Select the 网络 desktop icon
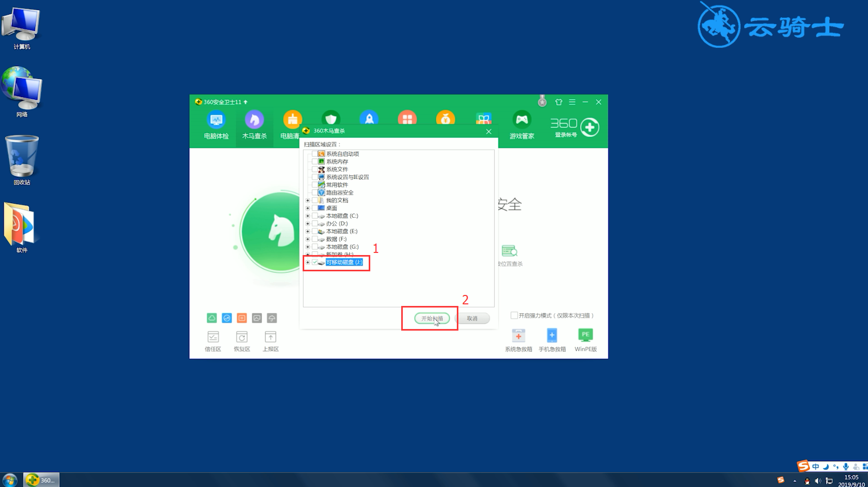Viewport: 868px width, 487px height. 22,92
